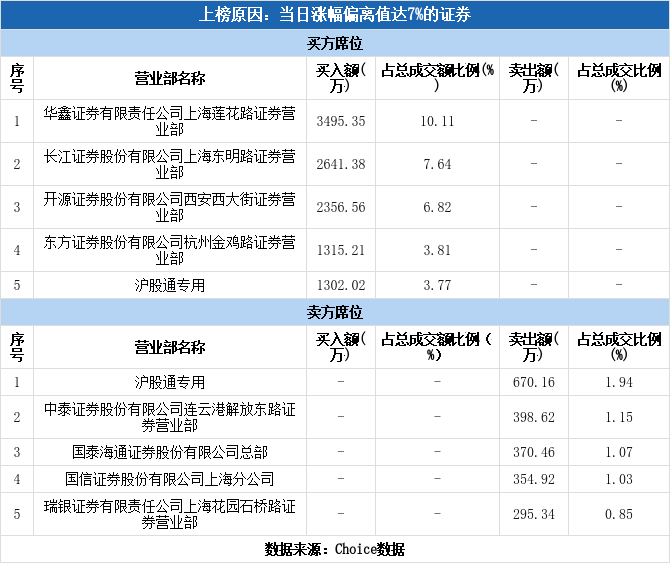Click 卖出额(万) header in seller table
This screenshot has height=563, width=670.
pos(534,347)
